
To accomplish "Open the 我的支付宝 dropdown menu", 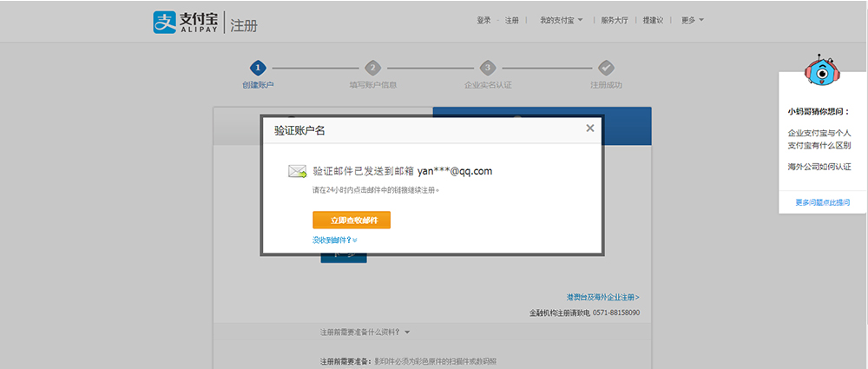I will click(x=562, y=20).
